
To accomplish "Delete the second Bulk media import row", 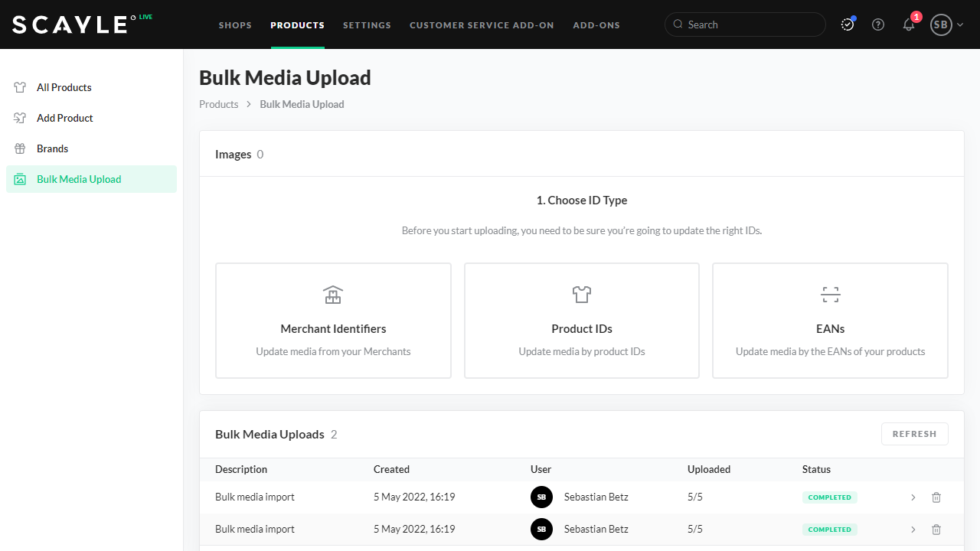I will coord(936,530).
